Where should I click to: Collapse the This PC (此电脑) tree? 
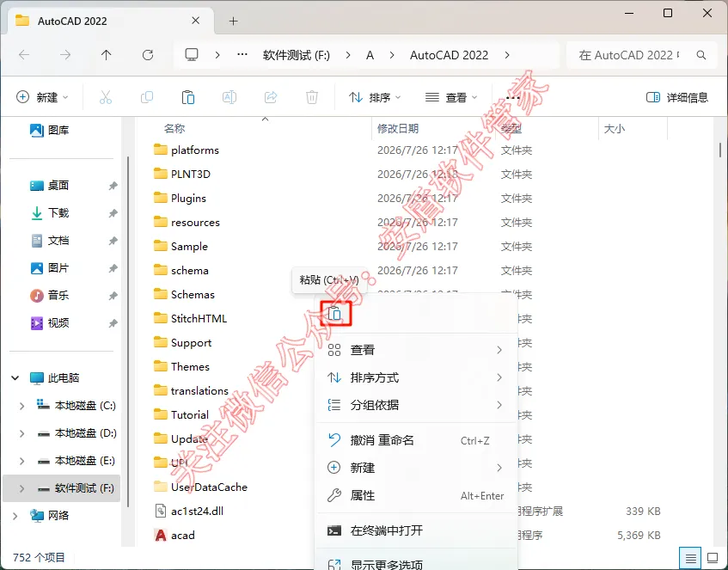15,377
